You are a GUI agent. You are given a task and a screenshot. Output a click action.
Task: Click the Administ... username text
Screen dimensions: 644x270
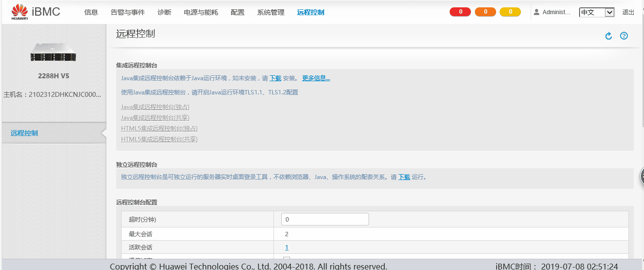pos(557,12)
